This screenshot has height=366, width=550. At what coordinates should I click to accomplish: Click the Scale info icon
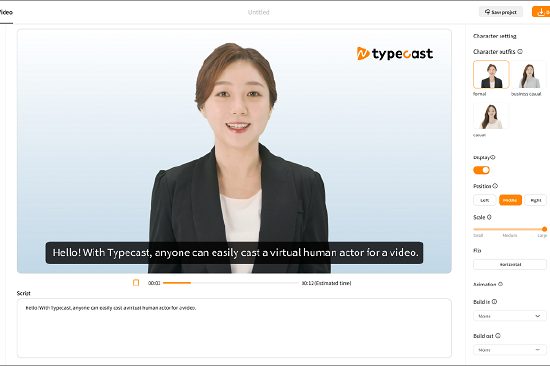click(489, 217)
